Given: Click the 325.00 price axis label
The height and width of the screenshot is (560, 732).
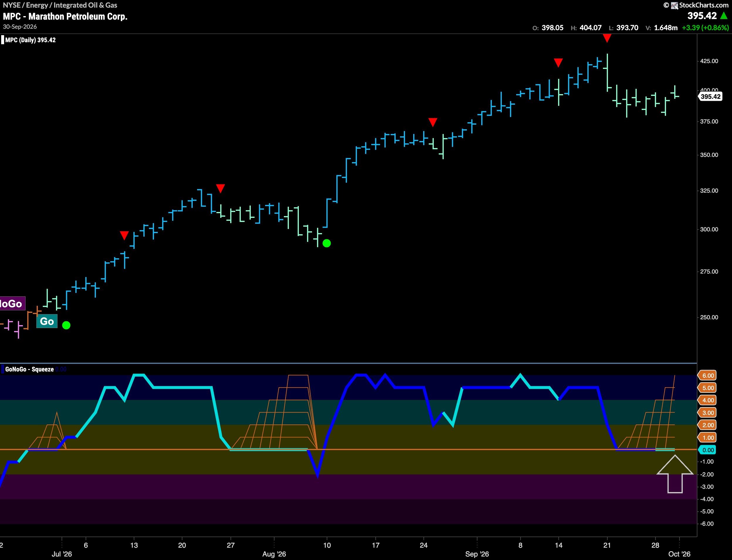Looking at the screenshot, I should point(709,191).
